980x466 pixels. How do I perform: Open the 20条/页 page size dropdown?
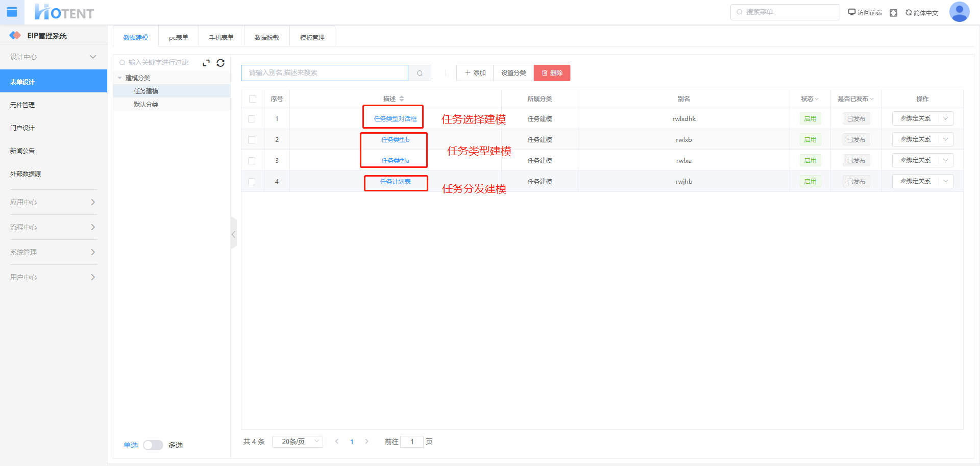tap(298, 442)
